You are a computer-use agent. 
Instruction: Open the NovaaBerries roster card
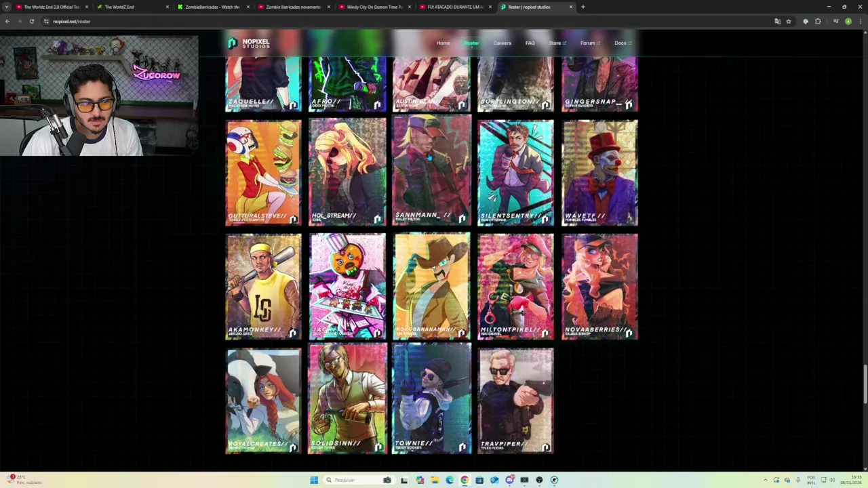click(x=599, y=287)
